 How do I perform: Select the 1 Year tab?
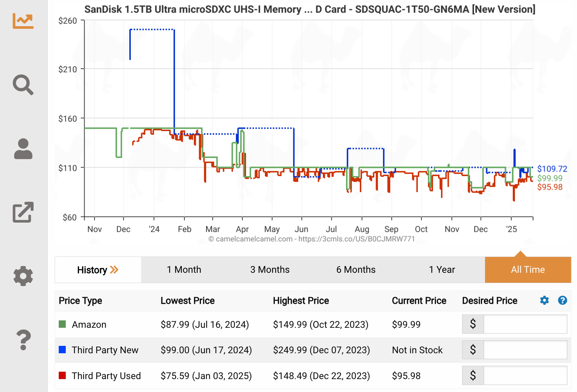pos(442,270)
